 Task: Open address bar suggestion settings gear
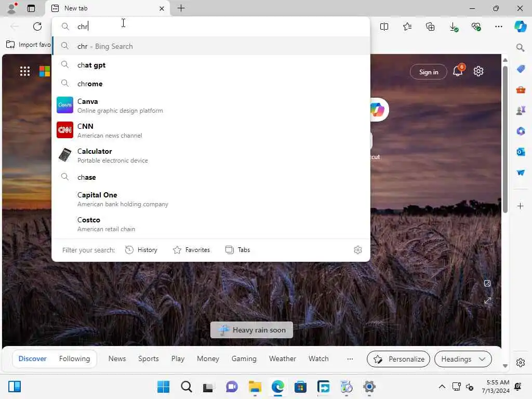click(x=357, y=250)
